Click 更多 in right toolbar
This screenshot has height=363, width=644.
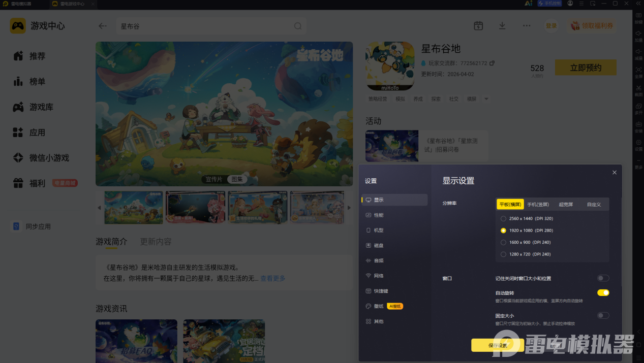638,163
